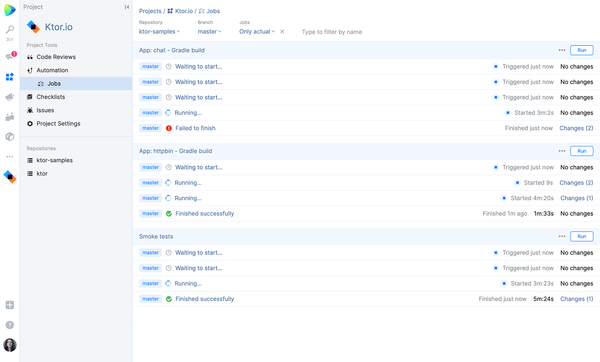
Task: Open the ktor repository in sidebar
Action: coord(42,174)
